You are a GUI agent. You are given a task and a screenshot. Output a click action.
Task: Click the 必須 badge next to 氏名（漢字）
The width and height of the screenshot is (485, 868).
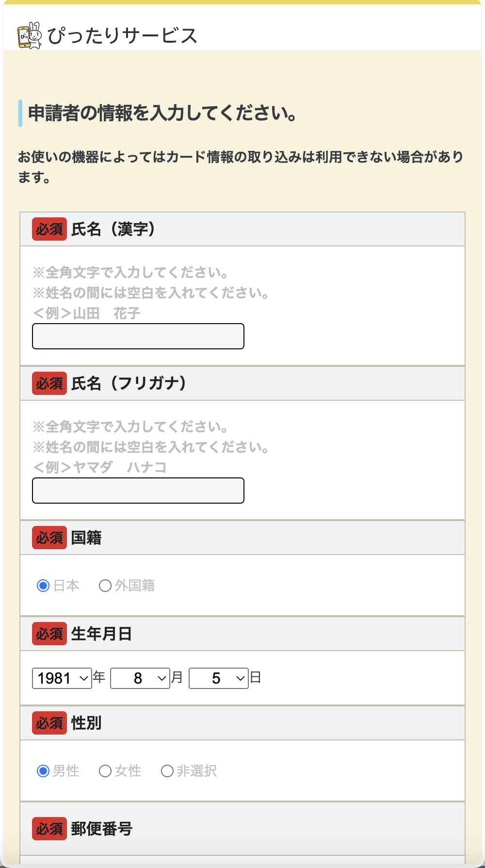coord(48,229)
